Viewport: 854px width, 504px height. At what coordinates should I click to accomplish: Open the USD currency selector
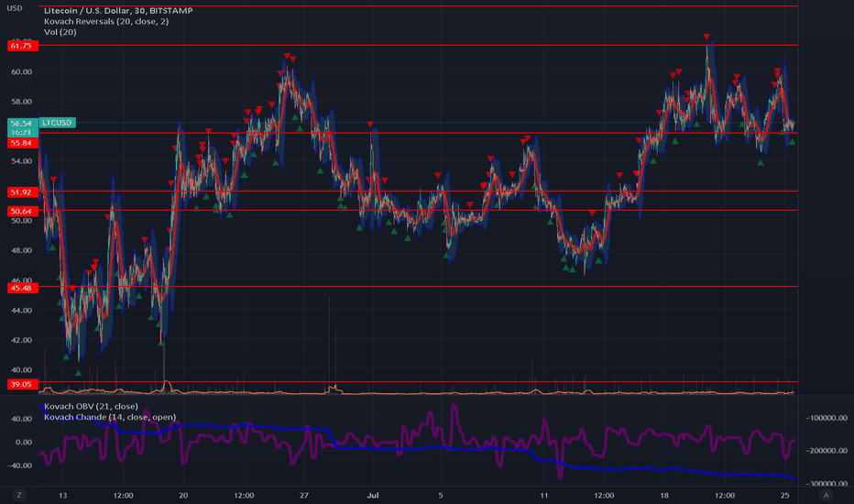pyautogui.click(x=14, y=8)
